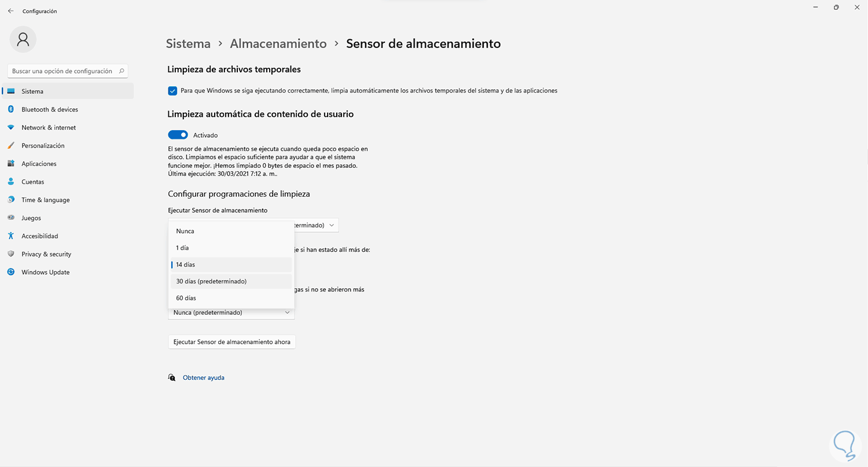Expand the Nunca (predeterminado) dropdown
Screen dimensions: 868x467
[231, 312]
